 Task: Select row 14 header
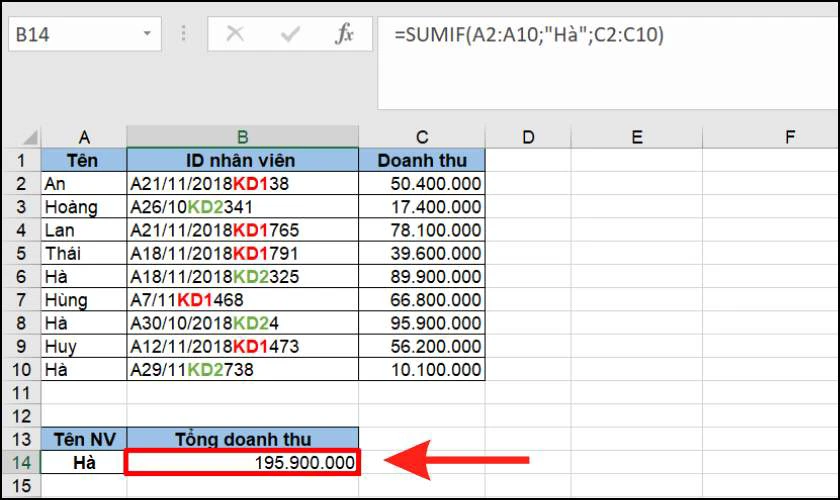(21, 462)
